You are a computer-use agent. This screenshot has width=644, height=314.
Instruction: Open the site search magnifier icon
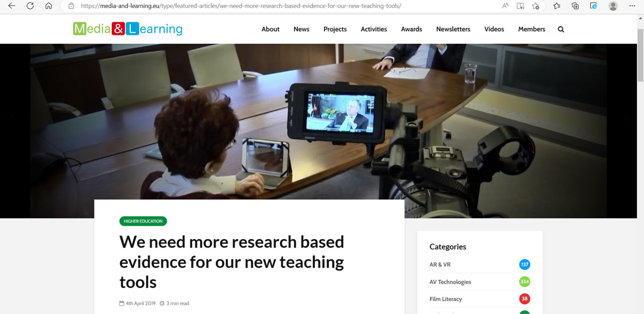coord(561,29)
